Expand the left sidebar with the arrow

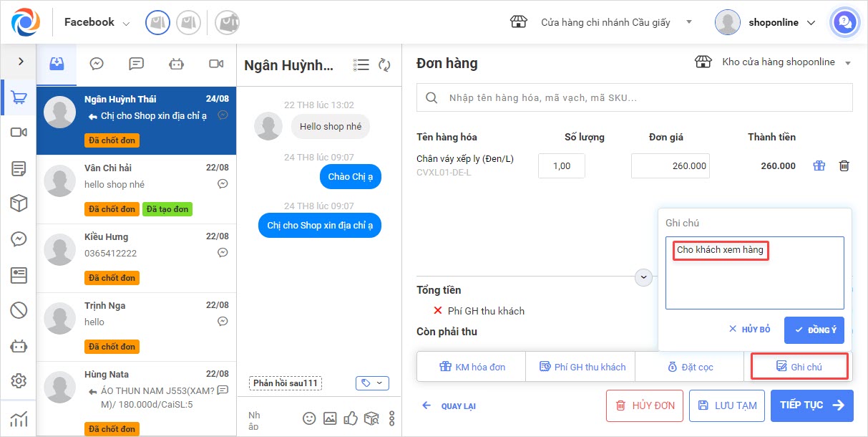click(21, 62)
